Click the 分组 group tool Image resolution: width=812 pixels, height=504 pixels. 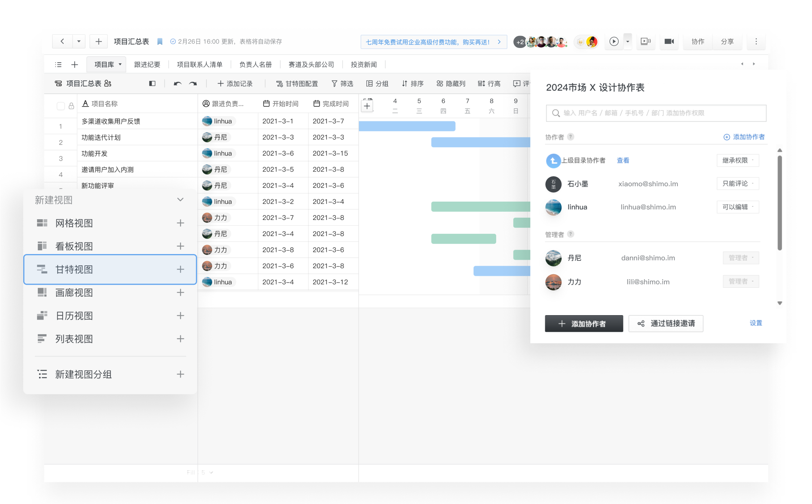tap(377, 84)
